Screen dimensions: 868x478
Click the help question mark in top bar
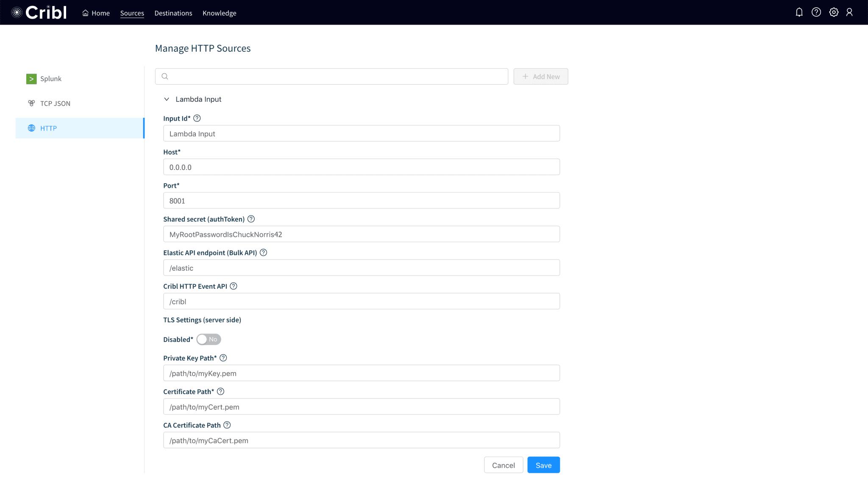pos(816,12)
